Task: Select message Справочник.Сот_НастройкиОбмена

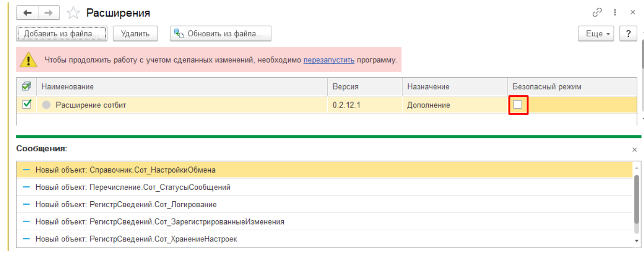Action: pyautogui.click(x=324, y=170)
